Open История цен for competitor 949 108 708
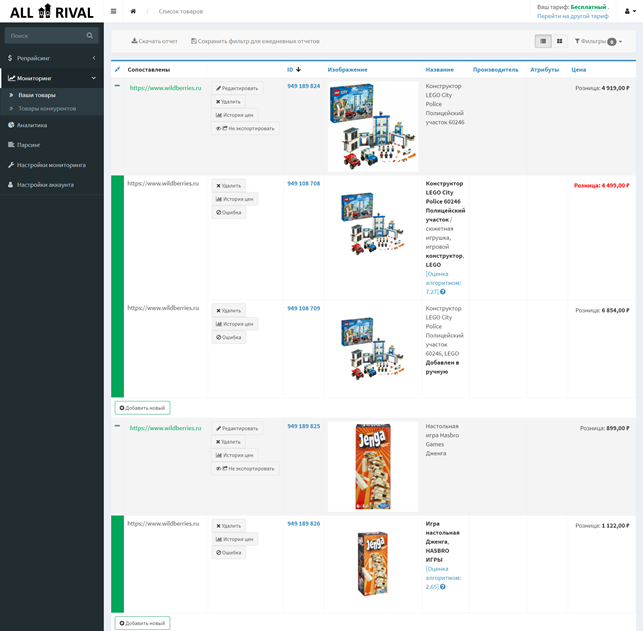 coord(235,199)
